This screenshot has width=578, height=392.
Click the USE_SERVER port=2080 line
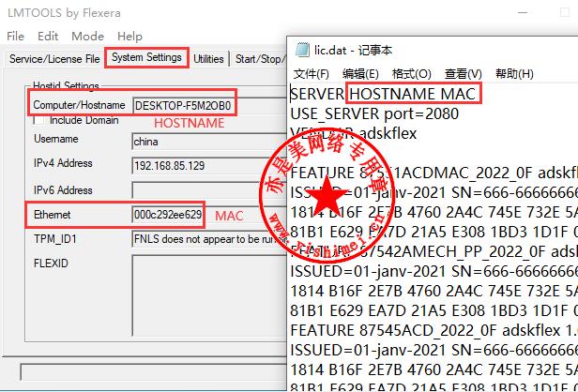click(374, 113)
